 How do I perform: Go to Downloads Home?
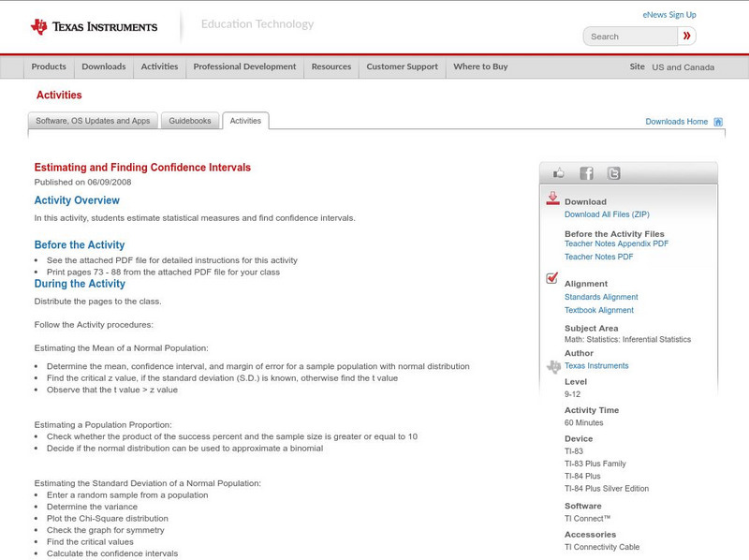pyautogui.click(x=676, y=122)
